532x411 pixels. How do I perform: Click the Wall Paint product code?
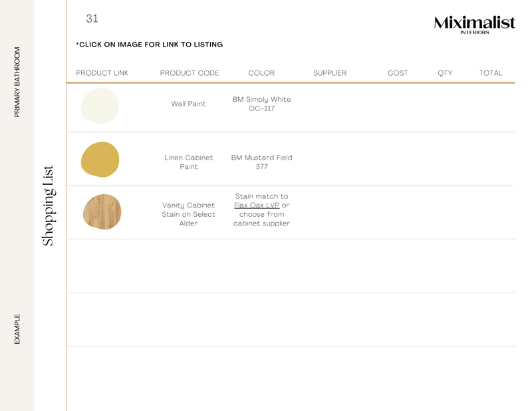pos(188,104)
